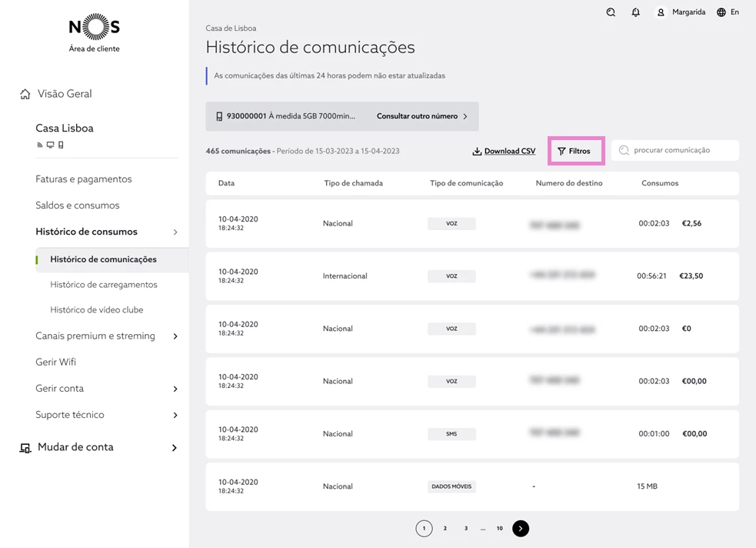
Task: Expand Canais premium e streaming
Action: 175,336
